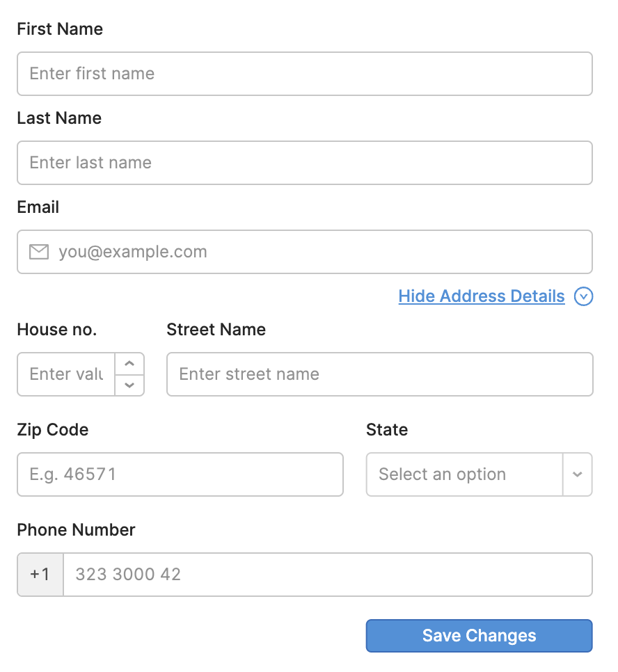
Task: Click inside the Email address field
Action: 209,252
